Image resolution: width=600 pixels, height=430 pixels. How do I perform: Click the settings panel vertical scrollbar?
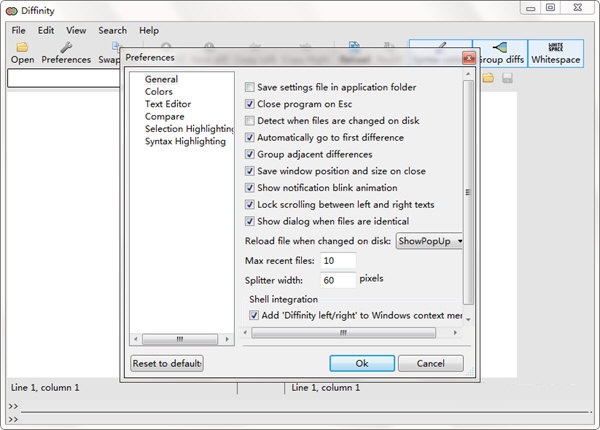(x=468, y=190)
